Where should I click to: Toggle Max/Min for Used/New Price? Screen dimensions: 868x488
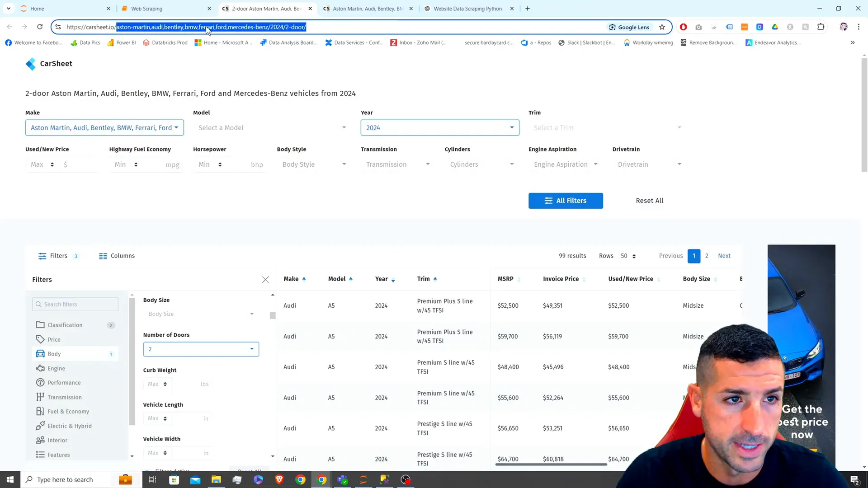click(x=42, y=164)
